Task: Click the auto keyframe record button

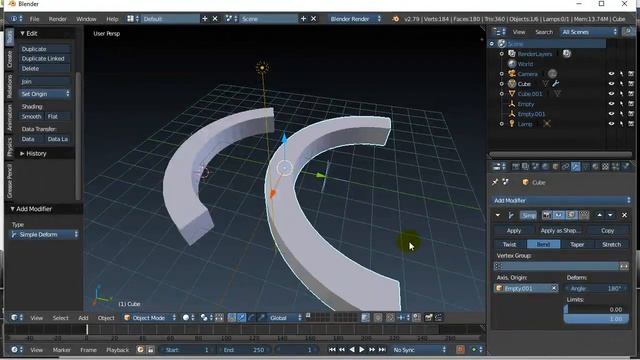Action: [x=460, y=350]
